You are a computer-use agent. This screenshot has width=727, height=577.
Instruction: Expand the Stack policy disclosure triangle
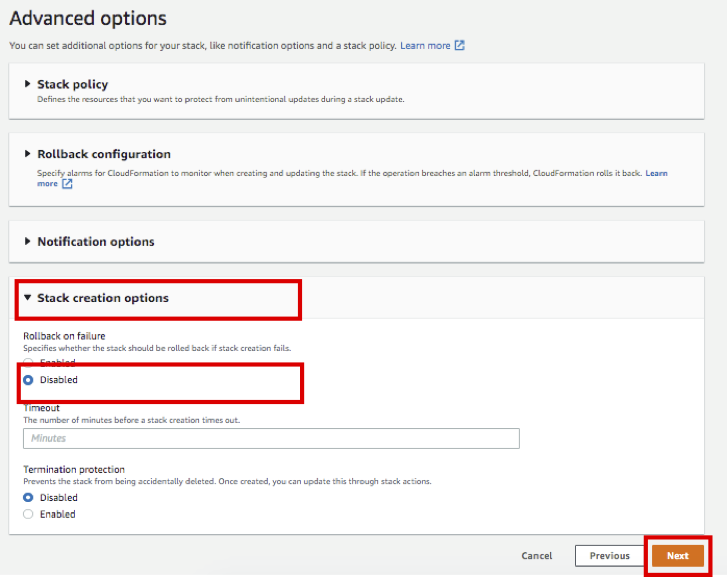[28, 84]
